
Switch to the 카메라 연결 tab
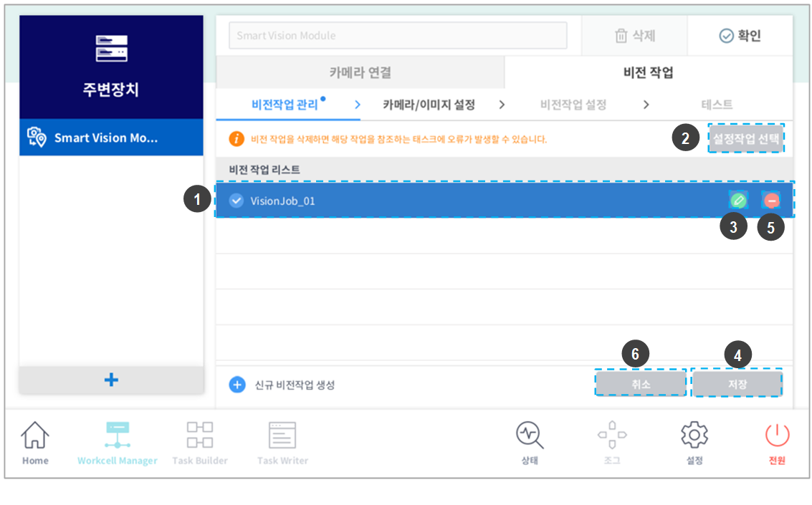click(x=360, y=72)
